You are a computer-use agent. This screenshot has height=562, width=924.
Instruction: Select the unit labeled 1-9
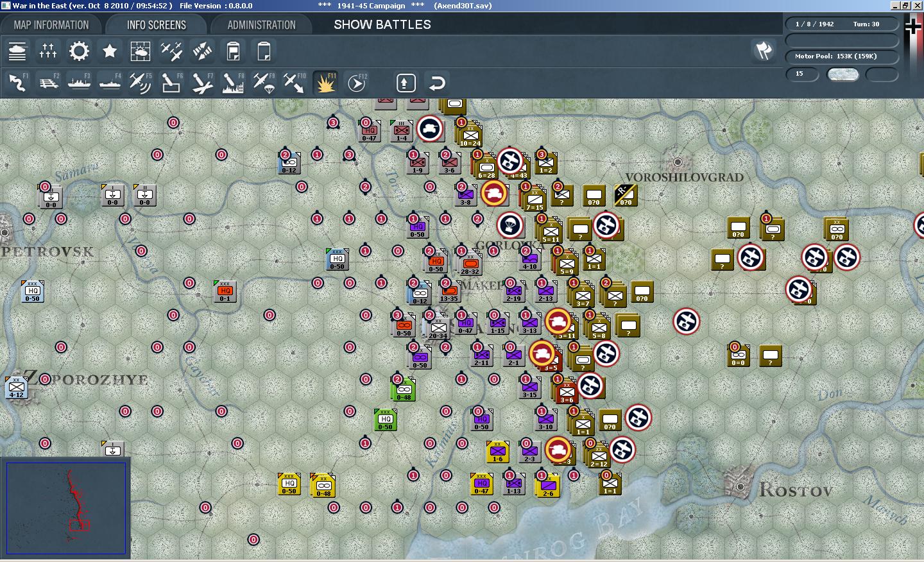click(x=417, y=163)
